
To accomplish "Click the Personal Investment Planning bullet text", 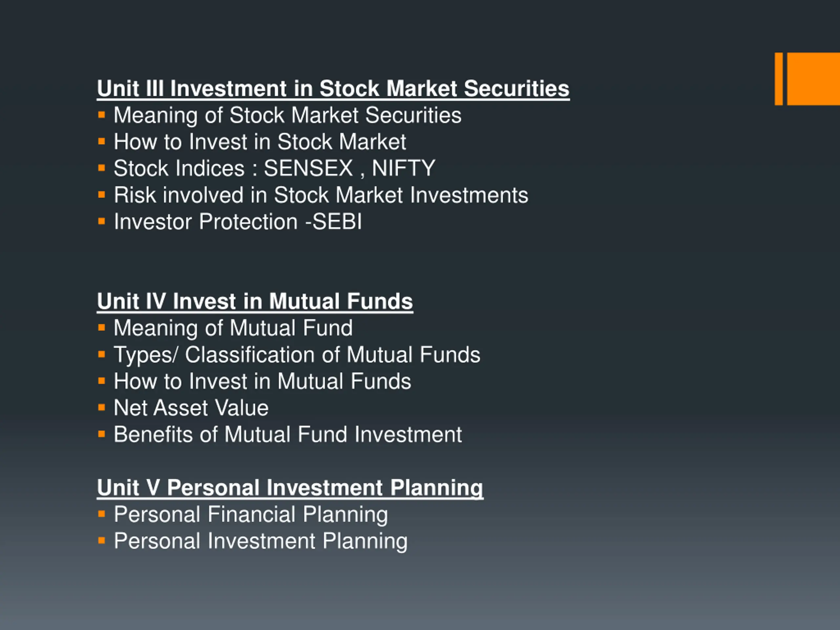I will pos(261,541).
